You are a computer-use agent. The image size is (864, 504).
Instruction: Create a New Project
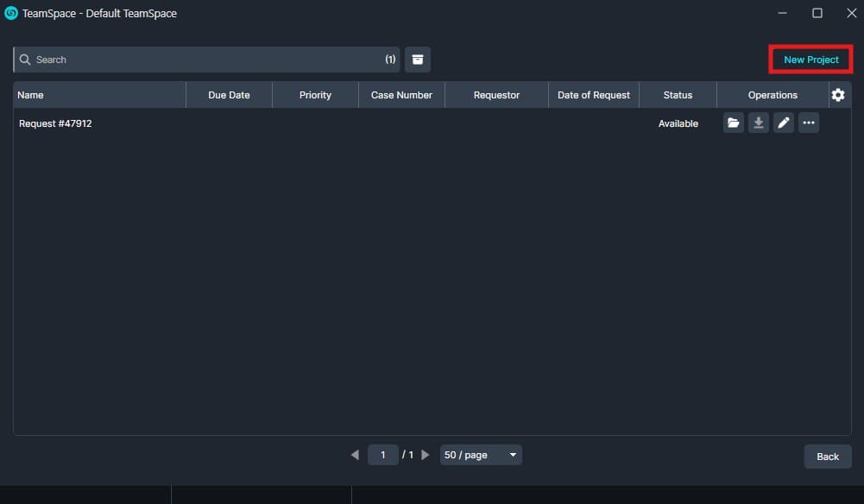(810, 60)
